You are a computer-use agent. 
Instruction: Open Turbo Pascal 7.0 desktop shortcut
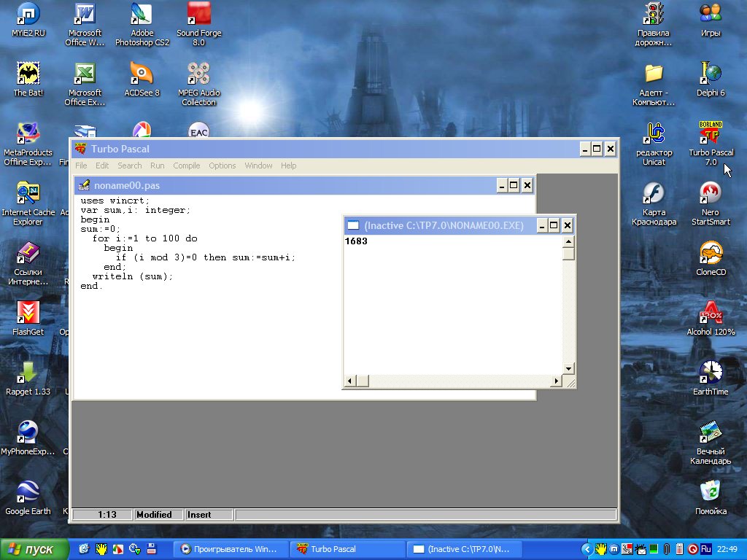point(711,135)
